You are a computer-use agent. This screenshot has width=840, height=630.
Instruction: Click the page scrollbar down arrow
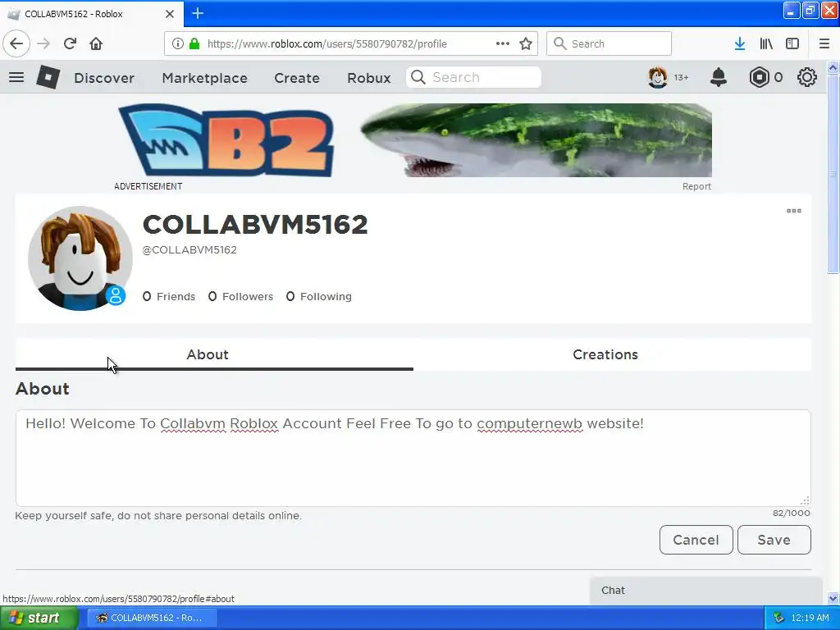tap(833, 598)
